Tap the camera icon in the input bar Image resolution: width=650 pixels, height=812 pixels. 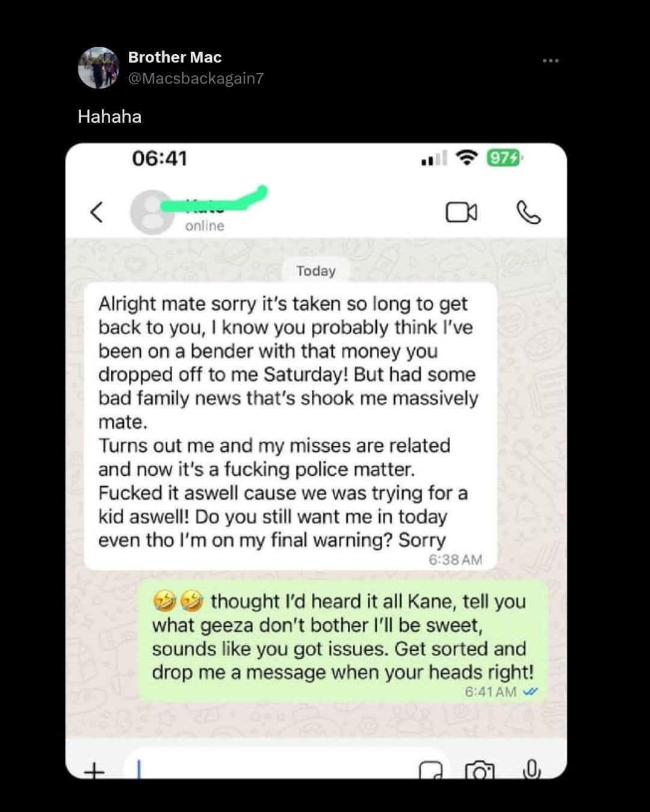(480, 769)
